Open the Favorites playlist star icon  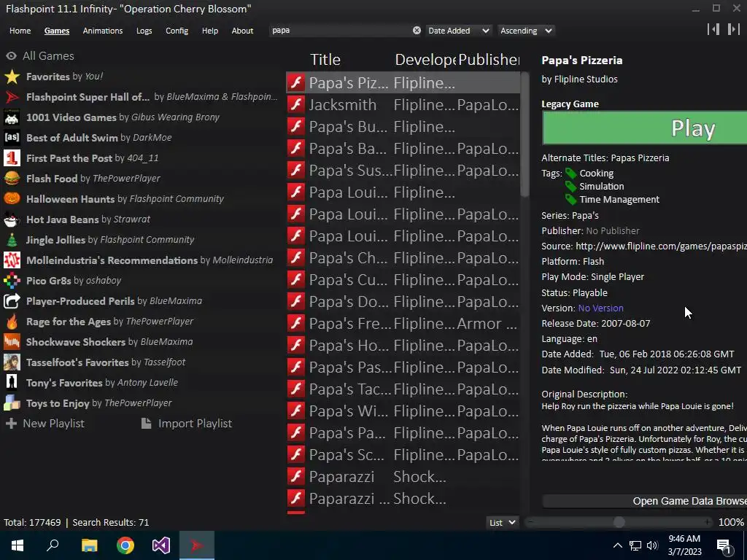12,77
